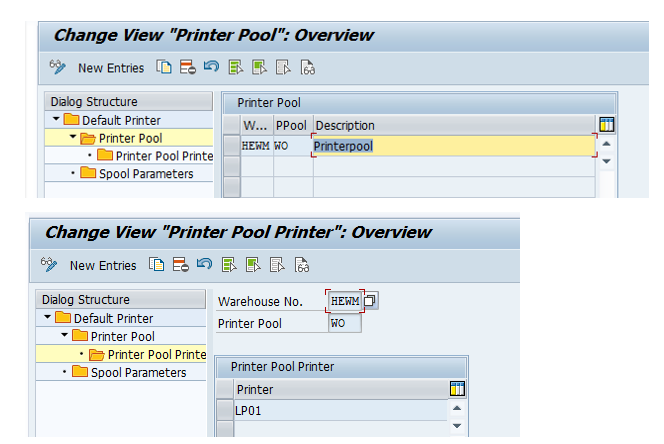Click configuration help icon in Printer Pool Printer toolbar
Image resolution: width=664 pixels, height=444 pixels.
(302, 265)
